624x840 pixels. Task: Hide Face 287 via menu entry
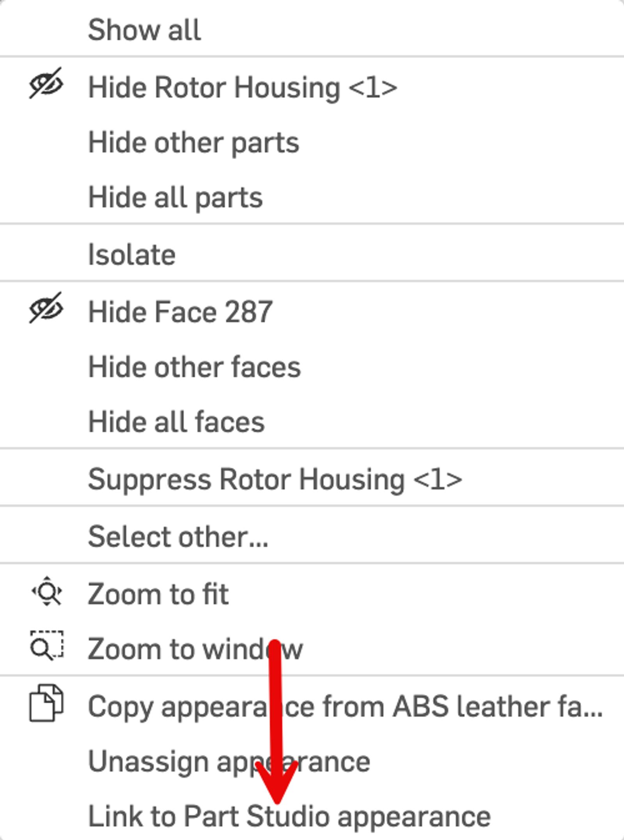[180, 312]
